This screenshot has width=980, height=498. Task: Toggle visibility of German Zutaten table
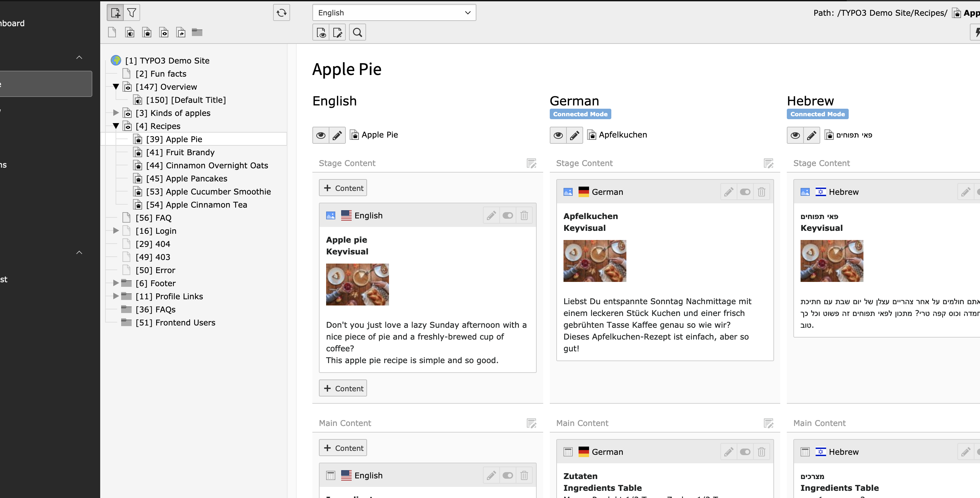click(745, 452)
